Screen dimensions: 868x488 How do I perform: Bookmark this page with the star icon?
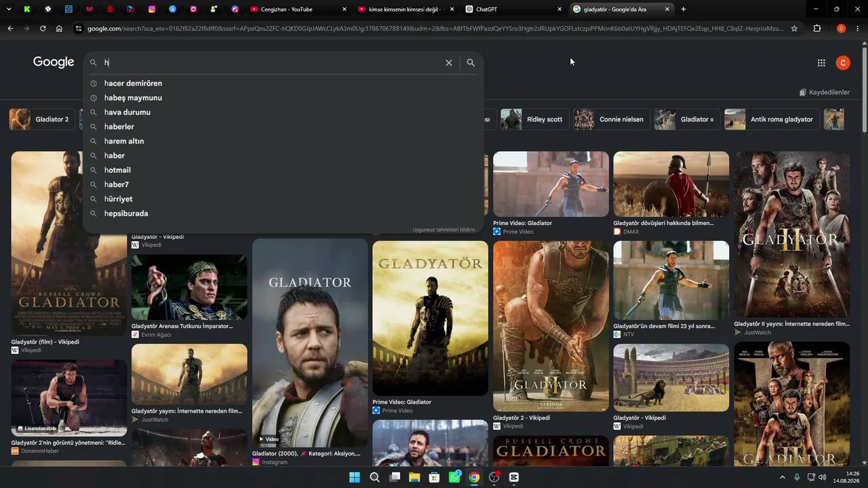click(x=794, y=28)
